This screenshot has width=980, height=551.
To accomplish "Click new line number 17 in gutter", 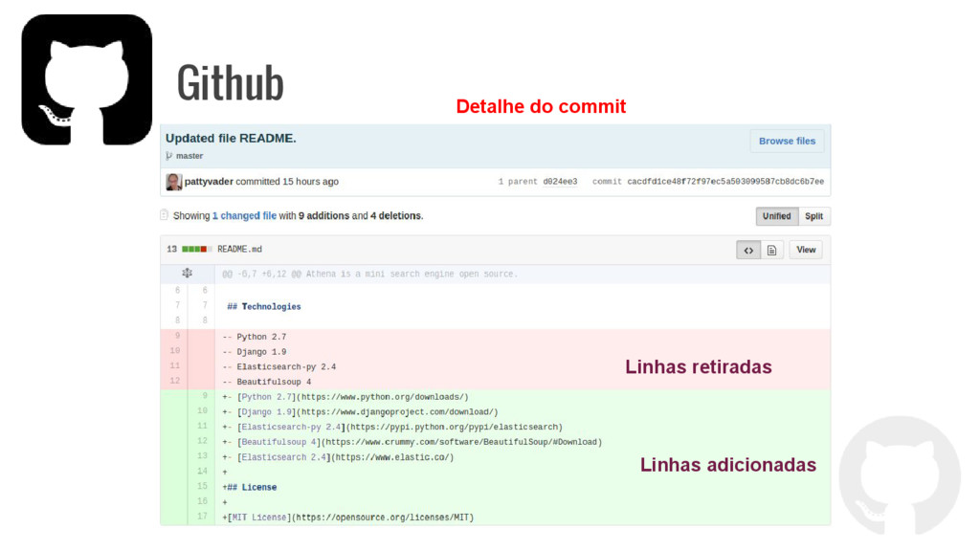I will click(x=202, y=516).
